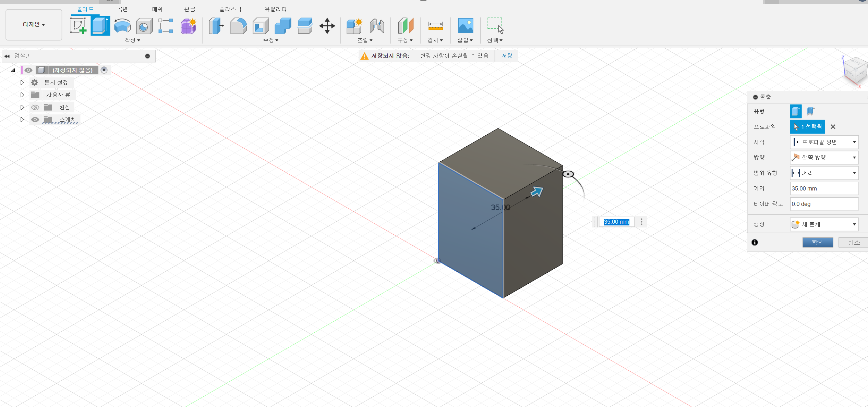Click the 테이퍼 각도 input field
The height and width of the screenshot is (407, 868).
[824, 204]
